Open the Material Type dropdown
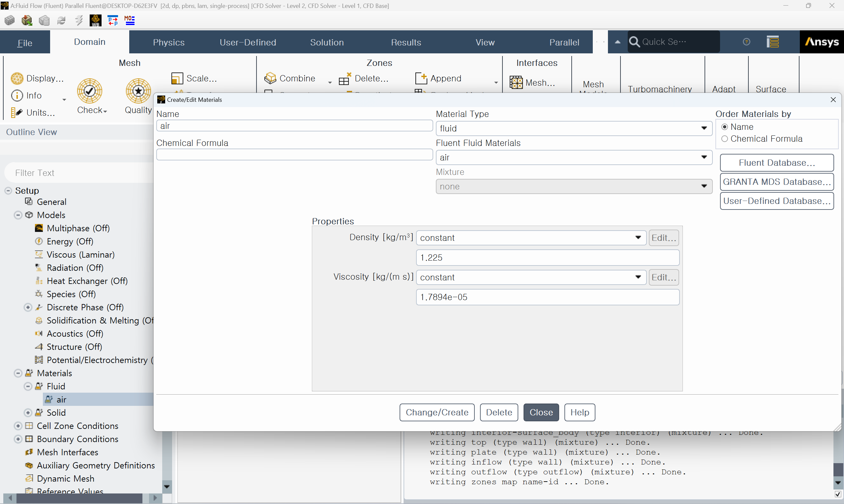This screenshot has height=504, width=844. pos(574,128)
